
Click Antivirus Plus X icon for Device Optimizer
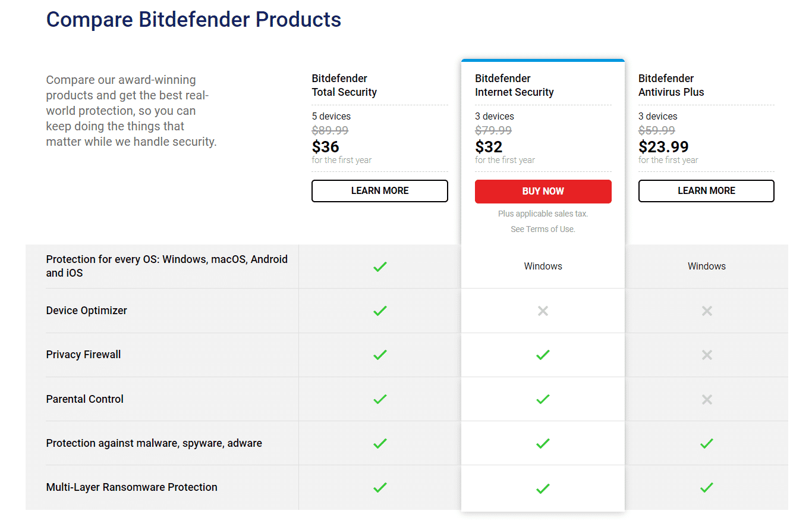707,311
